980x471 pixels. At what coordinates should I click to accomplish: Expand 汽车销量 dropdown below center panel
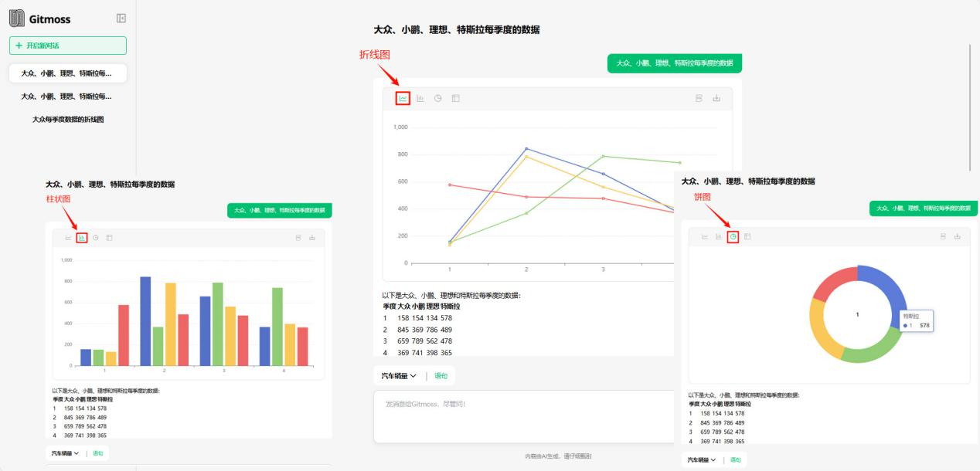pyautogui.click(x=399, y=376)
